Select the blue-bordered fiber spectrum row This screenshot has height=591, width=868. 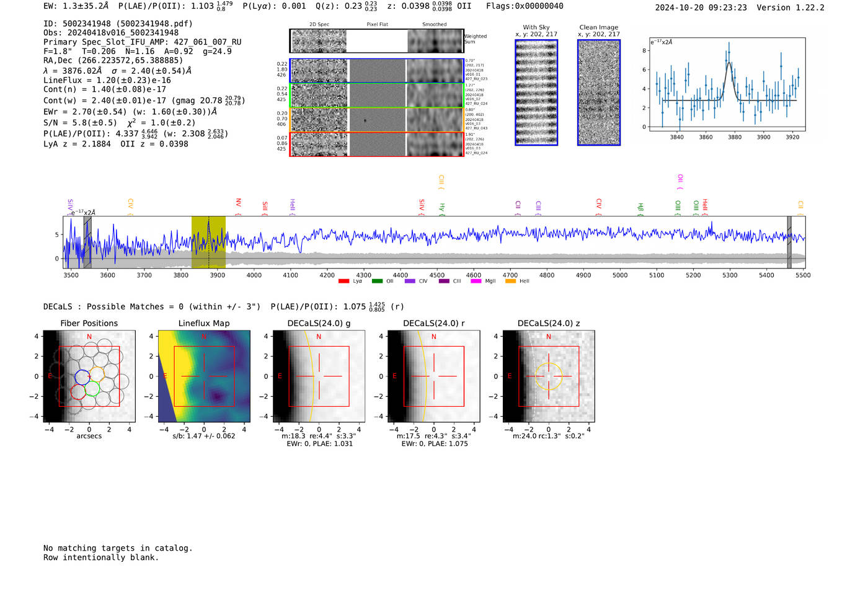pyautogui.click(x=377, y=71)
